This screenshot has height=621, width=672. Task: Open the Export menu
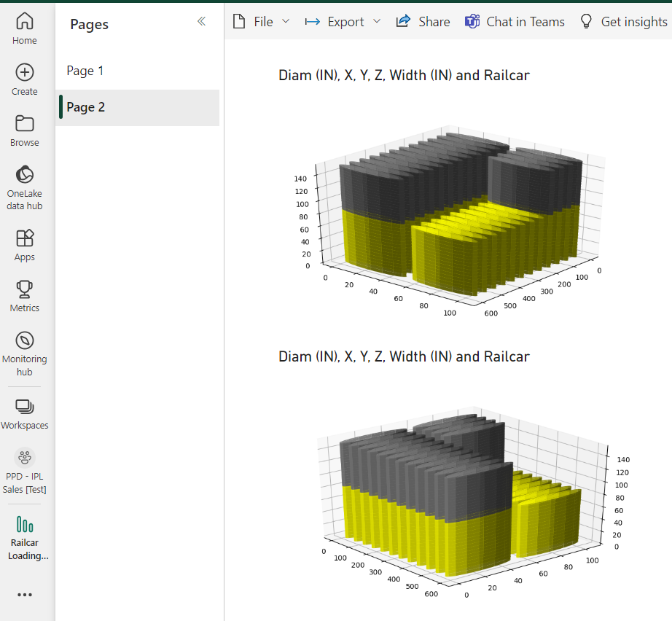tap(342, 21)
